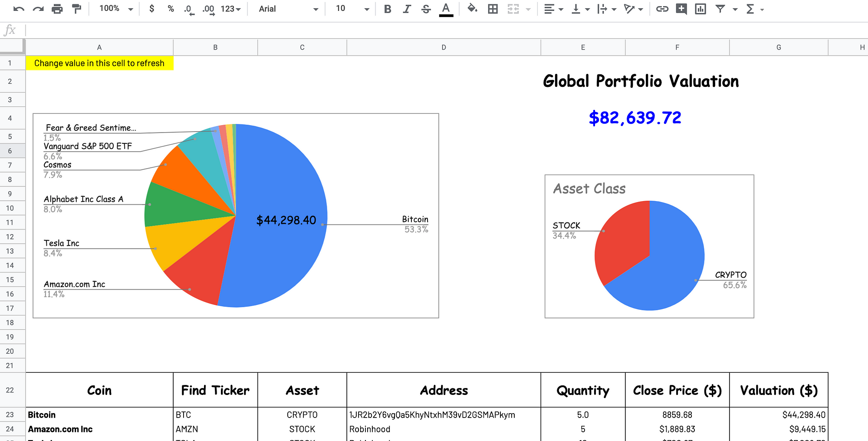868x441 pixels.
Task: Open the Borders tool
Action: click(x=493, y=9)
